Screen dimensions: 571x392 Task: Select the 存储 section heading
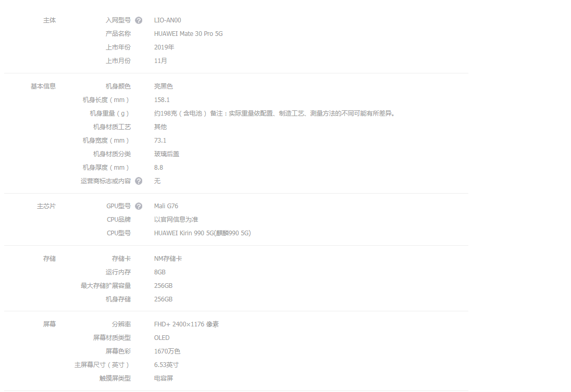49,258
